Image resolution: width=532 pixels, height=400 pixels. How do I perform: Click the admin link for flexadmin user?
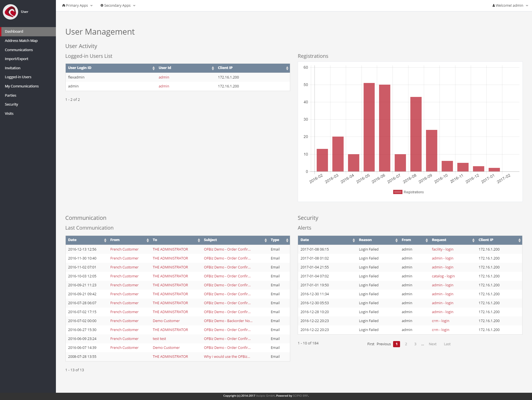tap(164, 77)
